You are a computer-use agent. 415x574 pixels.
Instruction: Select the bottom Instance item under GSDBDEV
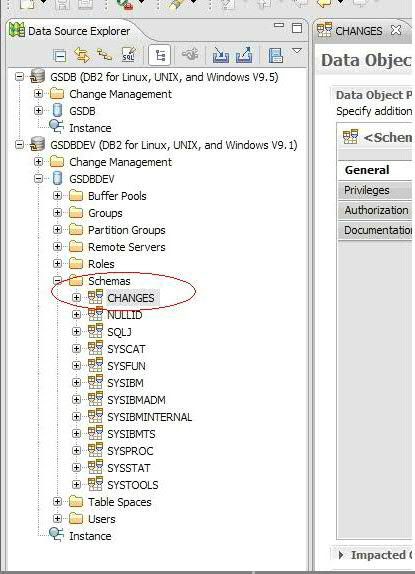coord(90,536)
